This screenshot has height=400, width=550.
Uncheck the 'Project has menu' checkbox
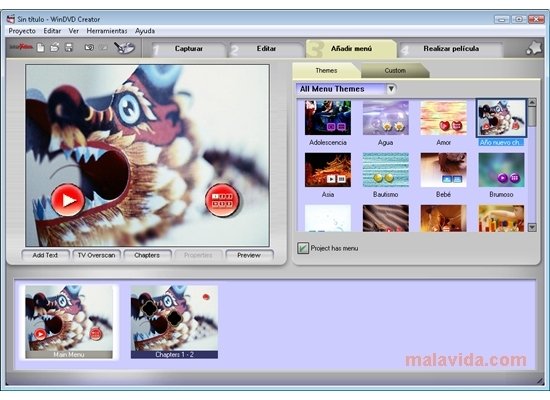click(302, 248)
